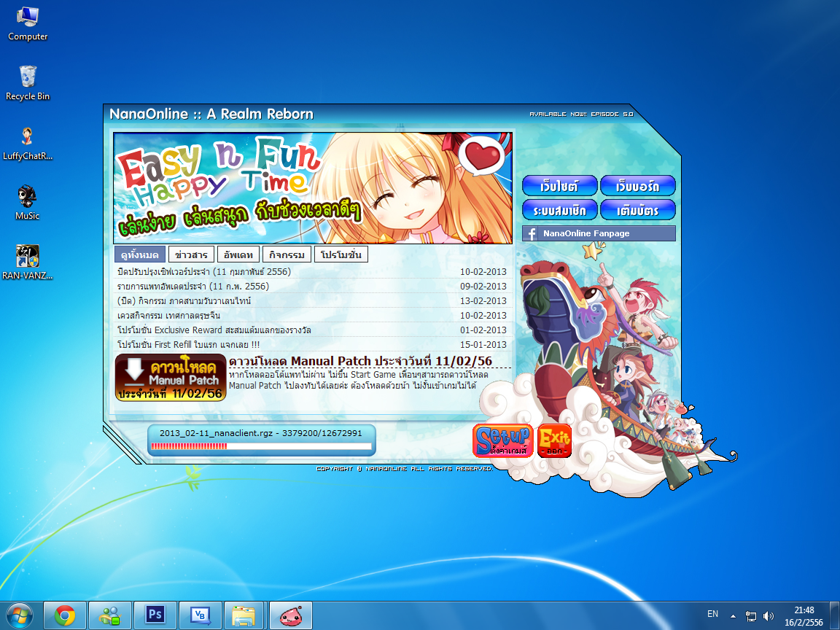Click the ดาวน์โหลด Manual Patch download button
The image size is (840, 630).
tap(171, 378)
